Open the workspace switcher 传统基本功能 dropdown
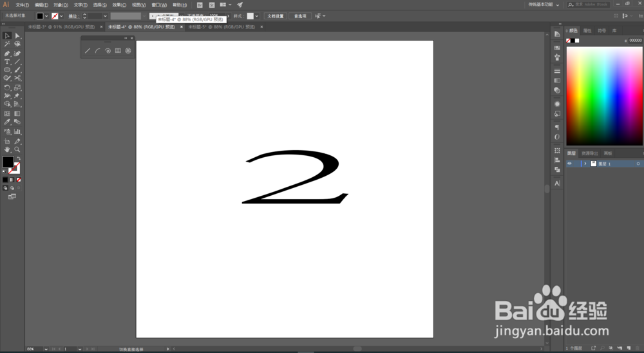Image resolution: width=644 pixels, height=353 pixels. point(544,5)
